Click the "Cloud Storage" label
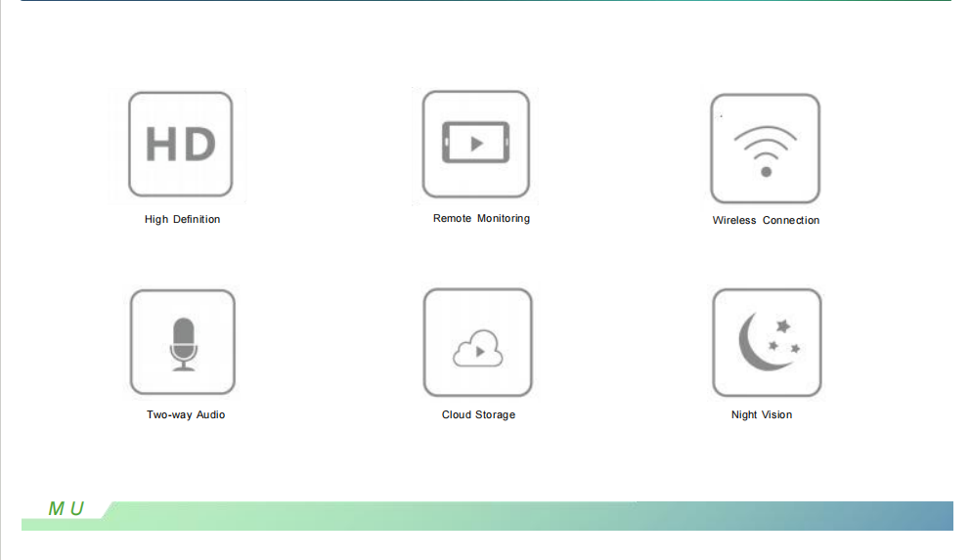The image size is (971, 560). (x=478, y=414)
